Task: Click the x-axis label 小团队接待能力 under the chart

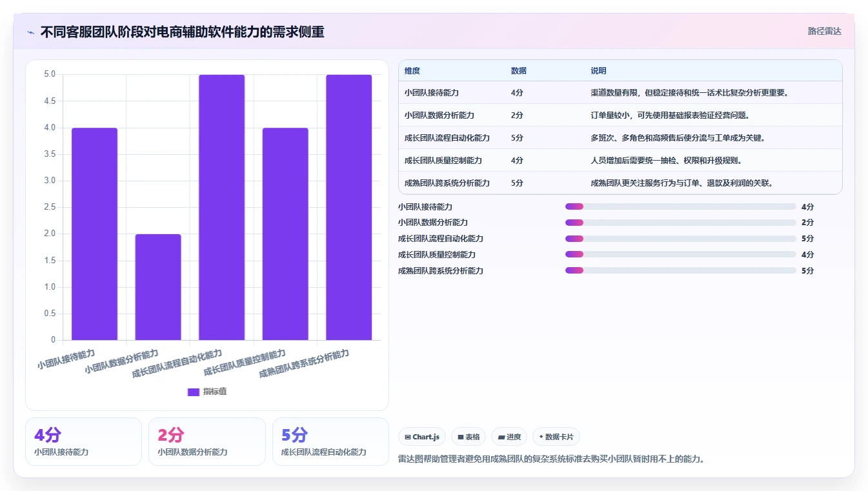Action: (x=66, y=359)
